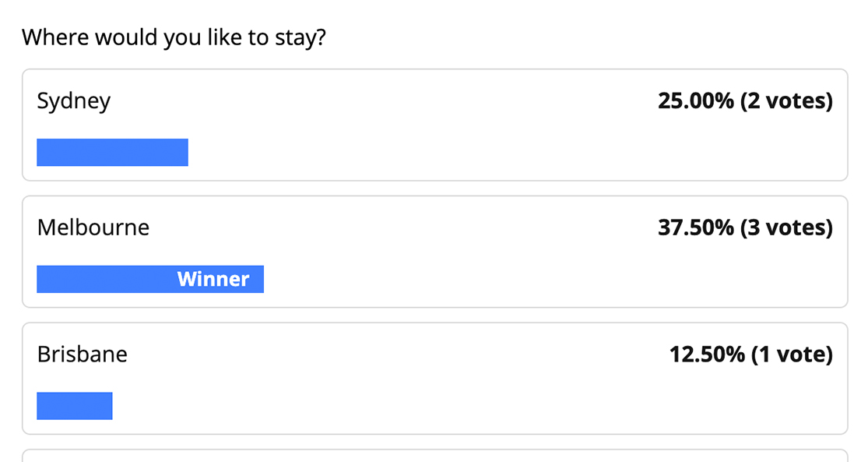
Task: Click the partially visible fourth option card
Action: [x=434, y=456]
